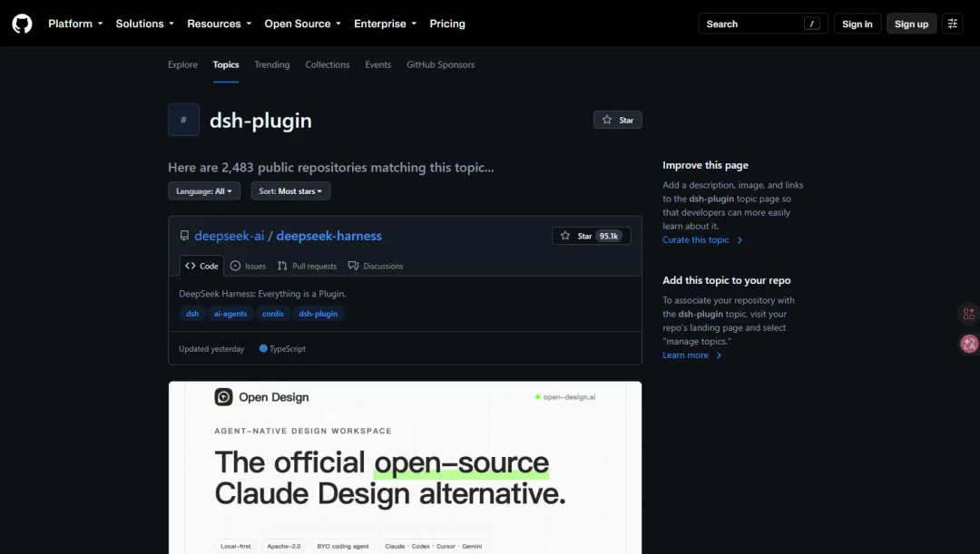Screen dimensions: 980x554
Task: Select the ai-agents topic tag
Action: coord(230,314)
